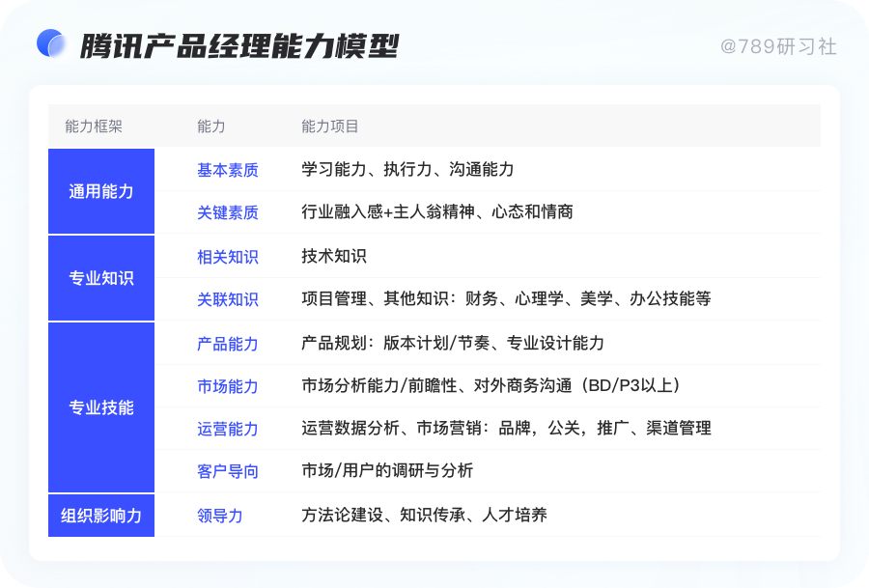Click the 专业技能 framework block
Viewport: 869px width, 588px height.
101,407
